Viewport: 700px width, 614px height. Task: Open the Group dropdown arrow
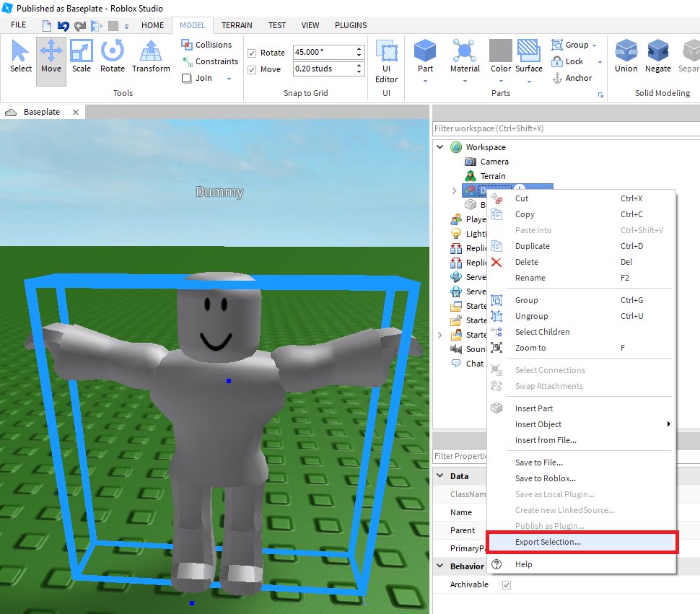(x=594, y=45)
